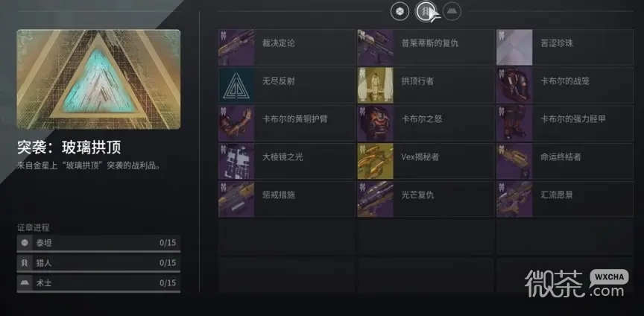644x316 pixels.
Task: Open the 汇流愿景 weapon entry
Action: [x=565, y=199]
